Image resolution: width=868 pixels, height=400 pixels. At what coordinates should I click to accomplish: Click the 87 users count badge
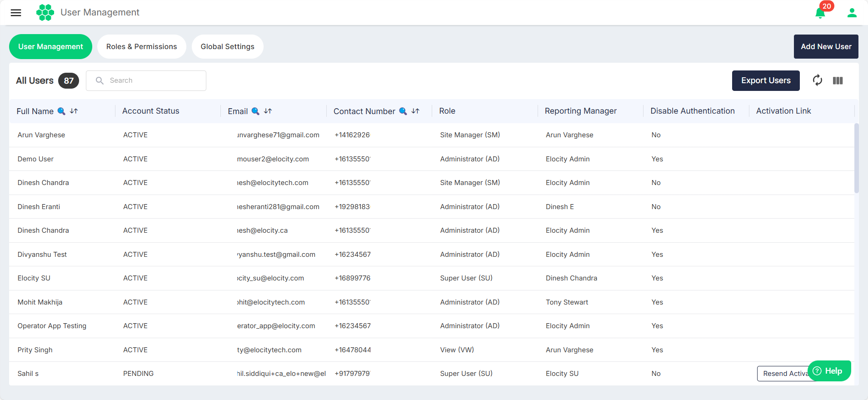click(69, 80)
